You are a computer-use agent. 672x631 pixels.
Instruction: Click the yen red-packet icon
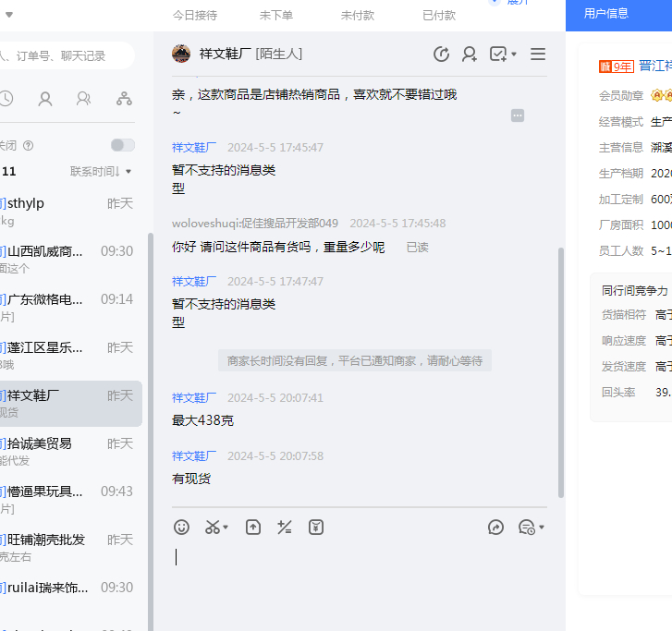tap(316, 528)
